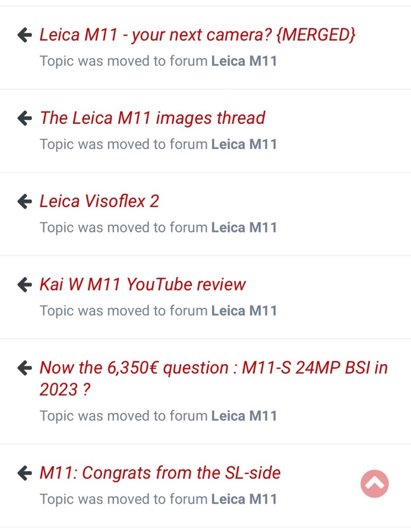Open the 'M11-S 24MP BSI in 2023 ?' topic
This screenshot has width=411, height=532.
[x=213, y=368]
